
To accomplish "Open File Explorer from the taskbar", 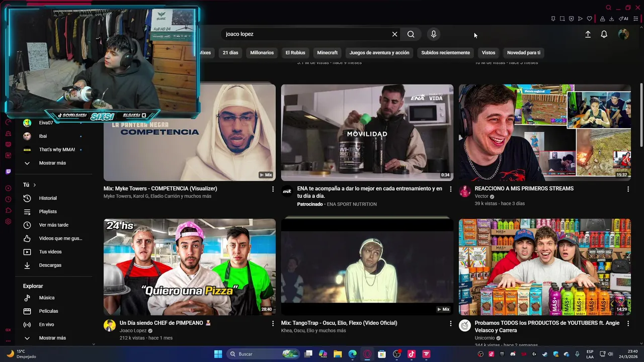I will (x=338, y=354).
